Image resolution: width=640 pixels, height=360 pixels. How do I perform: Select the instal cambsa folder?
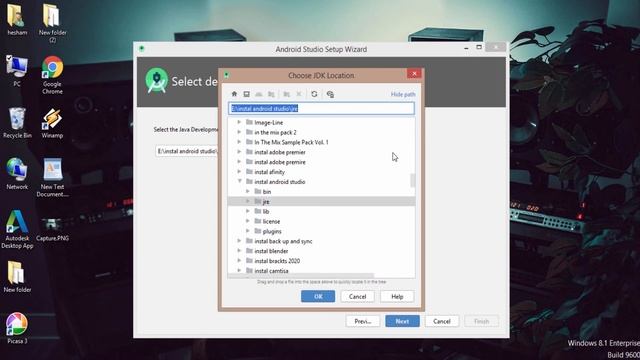[271, 271]
